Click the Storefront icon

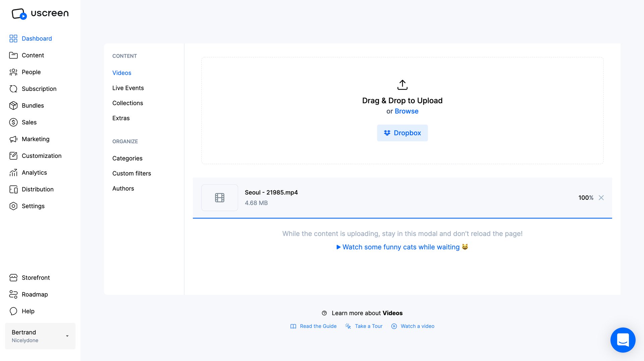pyautogui.click(x=13, y=278)
